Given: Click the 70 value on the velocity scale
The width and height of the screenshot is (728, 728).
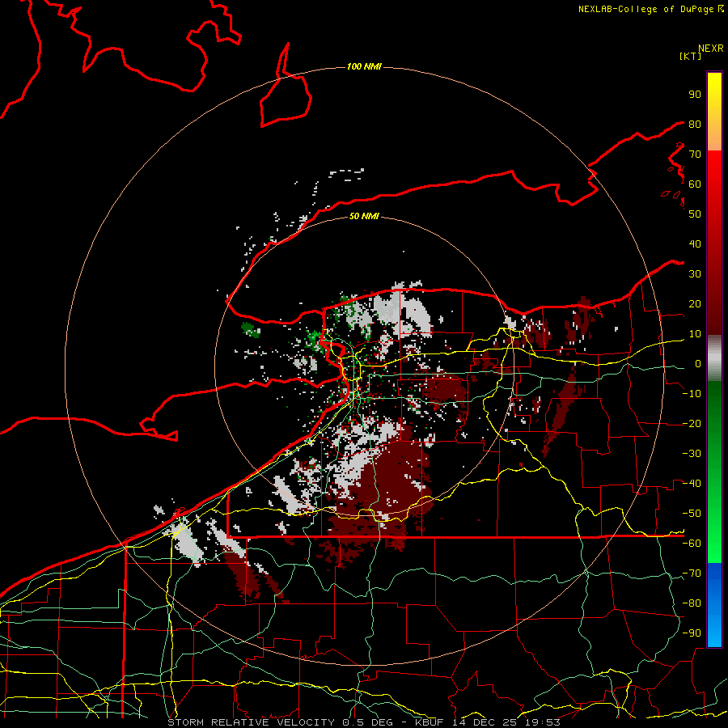Looking at the screenshot, I should (695, 154).
